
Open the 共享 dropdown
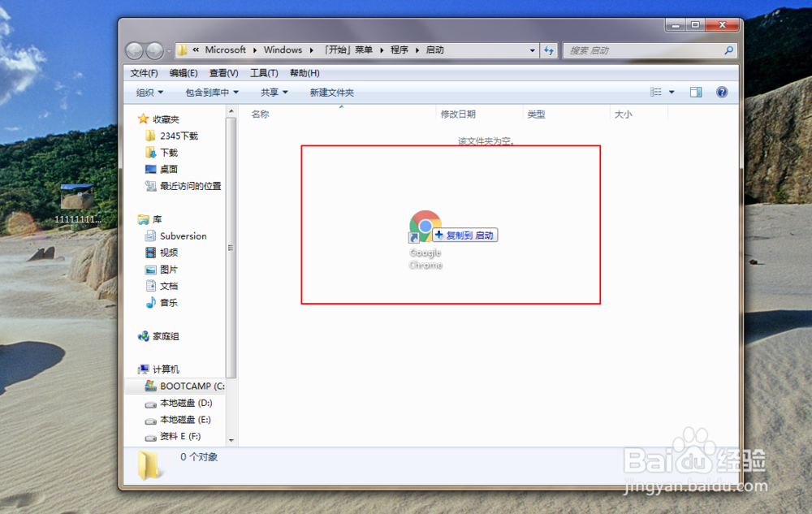274,93
